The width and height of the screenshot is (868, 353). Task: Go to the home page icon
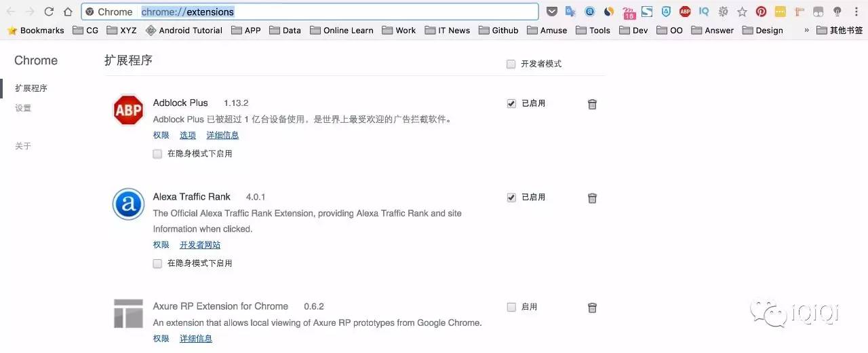coord(68,12)
